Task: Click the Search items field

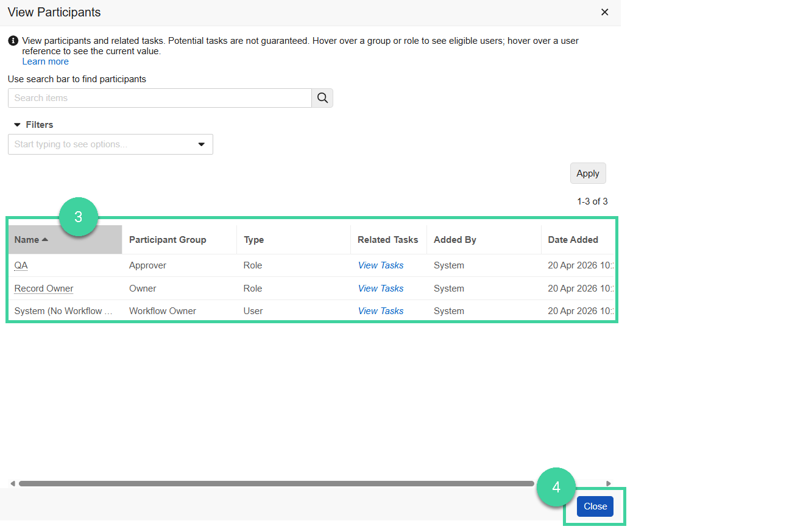Action: tap(160, 98)
